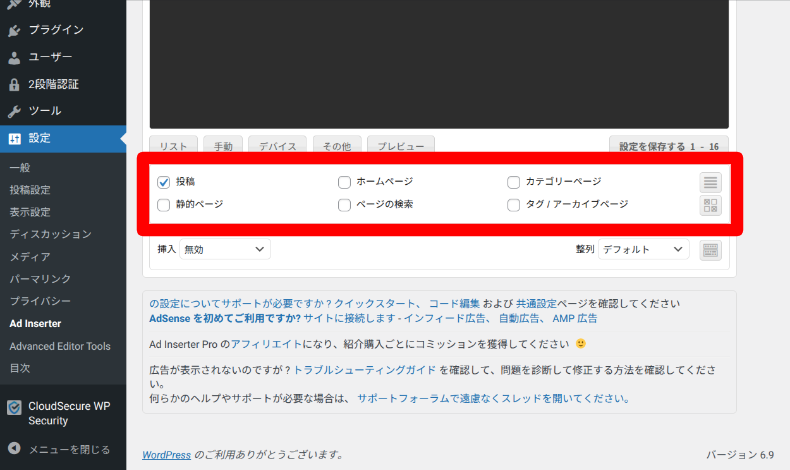Open 表示設定 submenu
The width and height of the screenshot is (790, 470).
click(30, 212)
